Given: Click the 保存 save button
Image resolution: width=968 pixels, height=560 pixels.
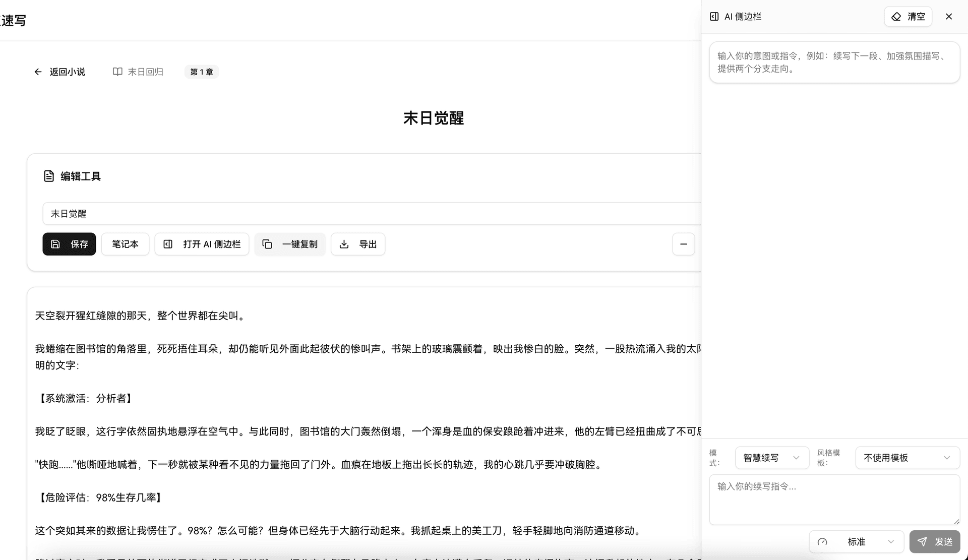Looking at the screenshot, I should click(69, 244).
